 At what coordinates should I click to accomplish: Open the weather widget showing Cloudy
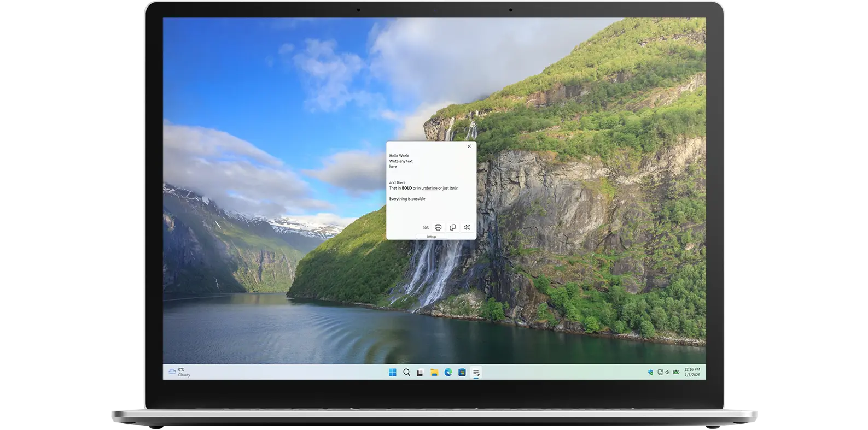[179, 372]
